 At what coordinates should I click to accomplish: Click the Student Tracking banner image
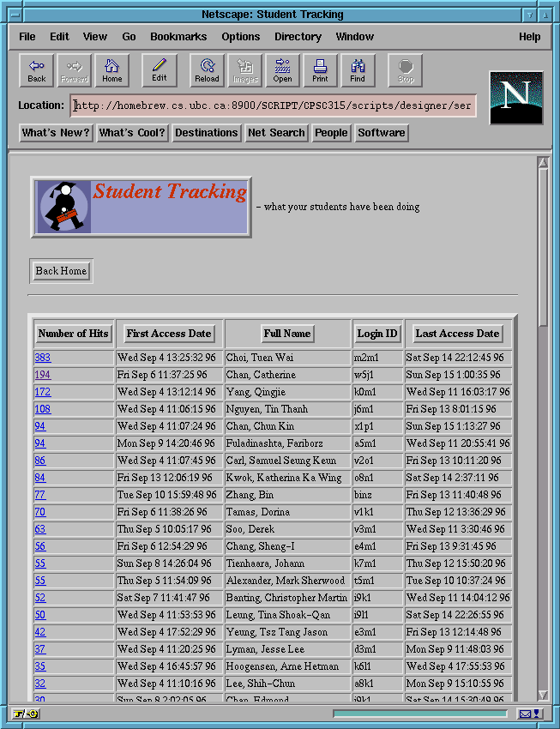click(142, 207)
